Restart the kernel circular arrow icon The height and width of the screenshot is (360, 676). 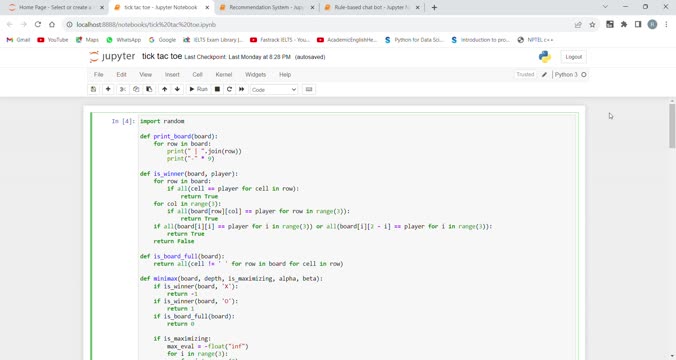229,89
